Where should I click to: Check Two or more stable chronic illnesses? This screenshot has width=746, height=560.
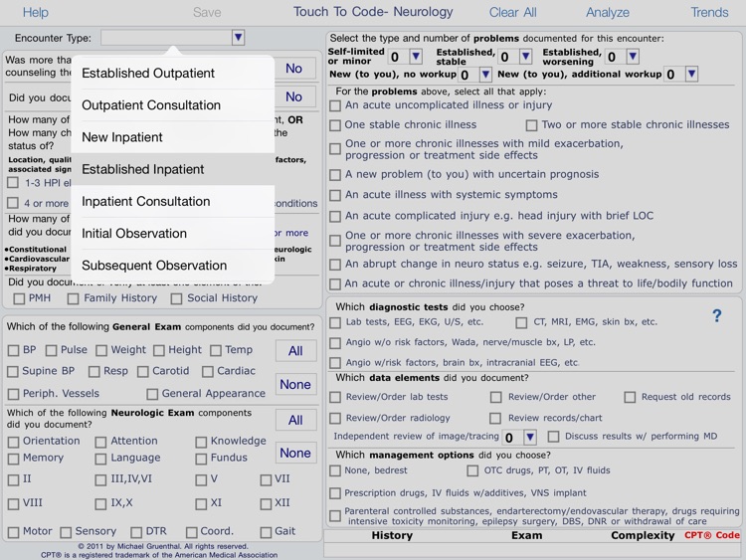click(x=531, y=125)
